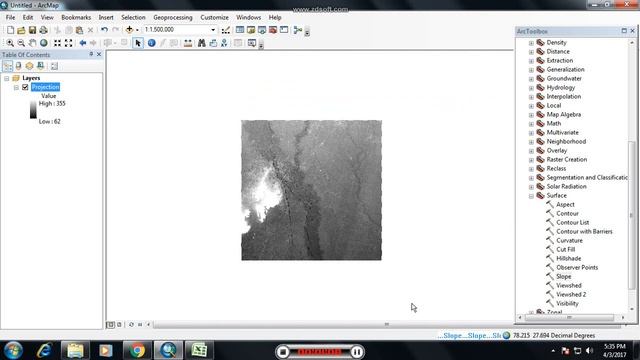Select the Viewshed 2 tool
This screenshot has height=360, width=640.
tap(571, 294)
